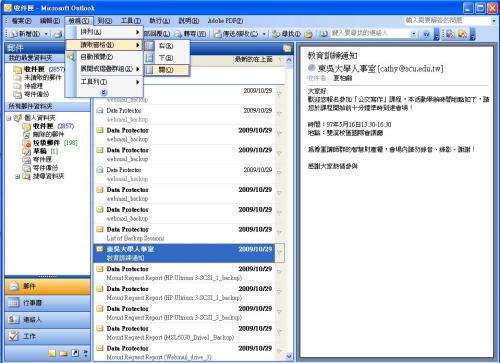500x363 pixels.
Task: Open the contact search dropdown arrow
Action: (x=414, y=34)
